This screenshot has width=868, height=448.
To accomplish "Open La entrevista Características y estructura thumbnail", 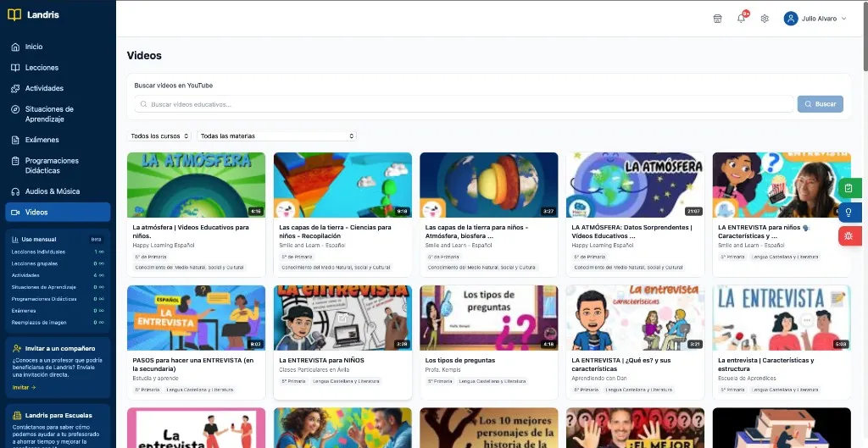I will coord(782,318).
